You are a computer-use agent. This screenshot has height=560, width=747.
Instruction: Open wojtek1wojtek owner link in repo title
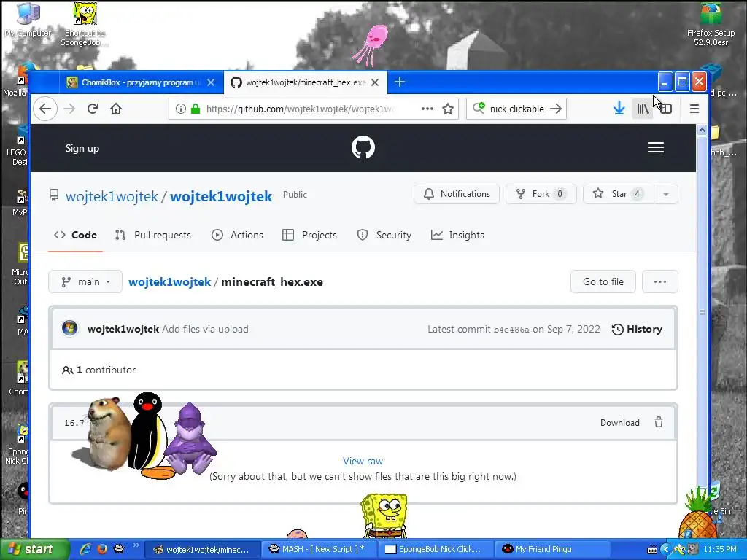click(112, 196)
